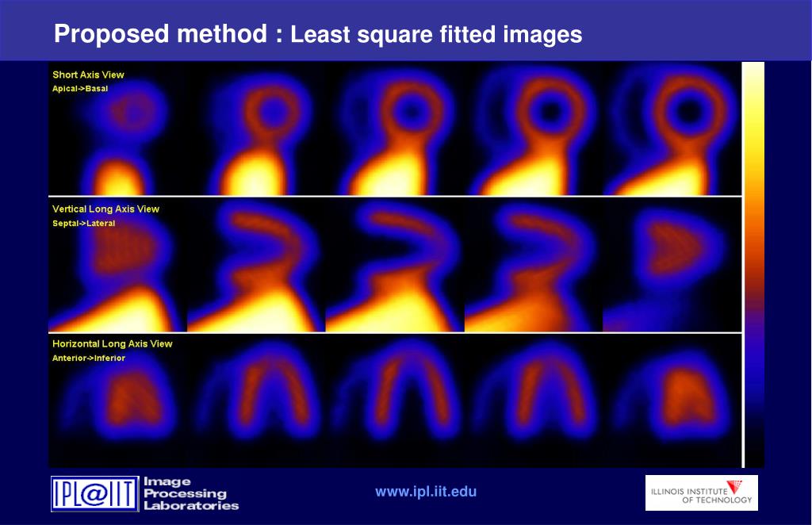Select the fifth Short Axis image
Viewport: 812px width, 525px height.
tap(672, 129)
